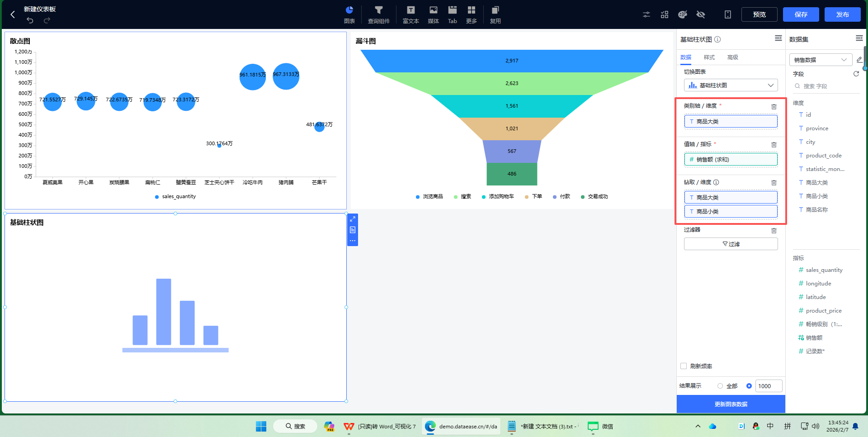Select the sales_quantity indicator field
Image resolution: width=868 pixels, height=437 pixels.
[824, 270]
